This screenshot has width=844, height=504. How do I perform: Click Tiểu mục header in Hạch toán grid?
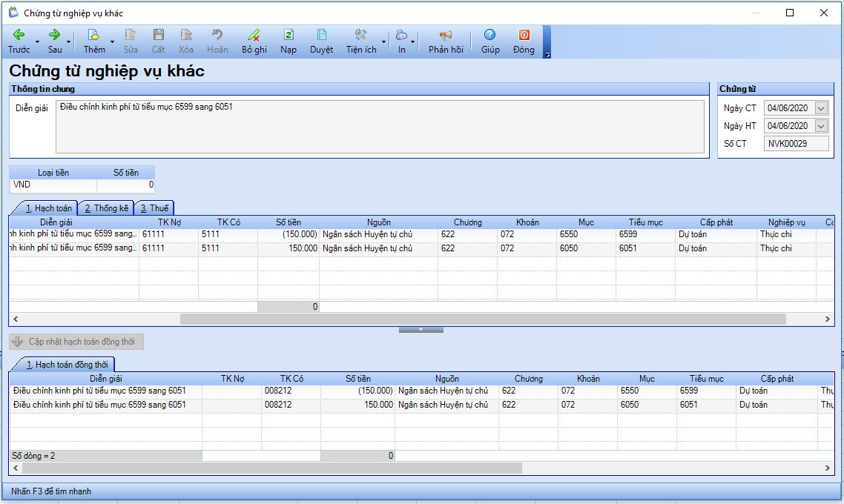645,222
